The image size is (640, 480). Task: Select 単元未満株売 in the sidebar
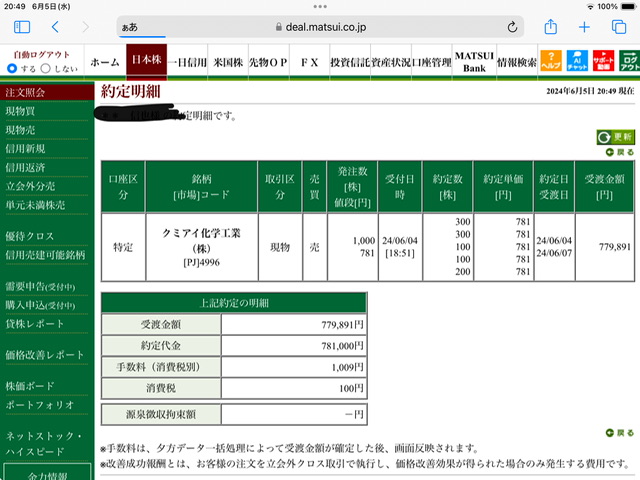tap(36, 205)
